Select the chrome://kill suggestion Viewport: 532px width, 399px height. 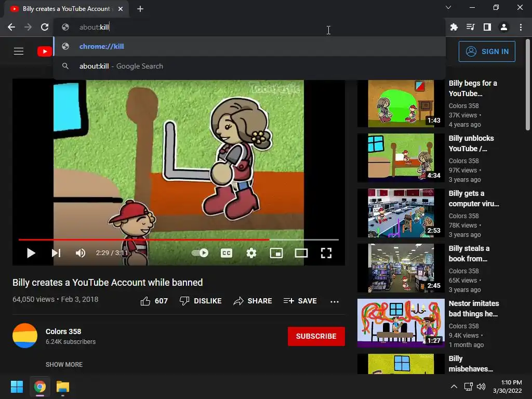pyautogui.click(x=249, y=46)
